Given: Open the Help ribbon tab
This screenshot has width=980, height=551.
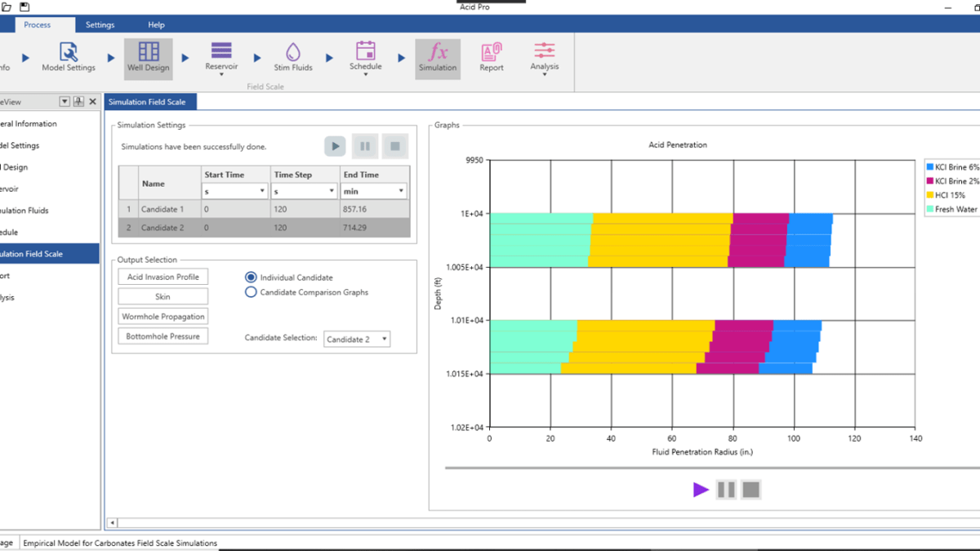Looking at the screenshot, I should 156,25.
